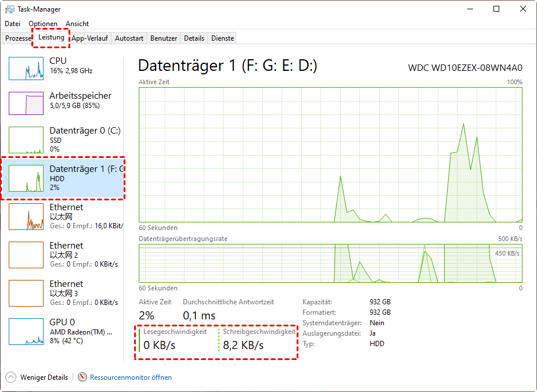Click the Ressourcenmonitor icon at the bottom
The image size is (537, 392).
coord(82,377)
